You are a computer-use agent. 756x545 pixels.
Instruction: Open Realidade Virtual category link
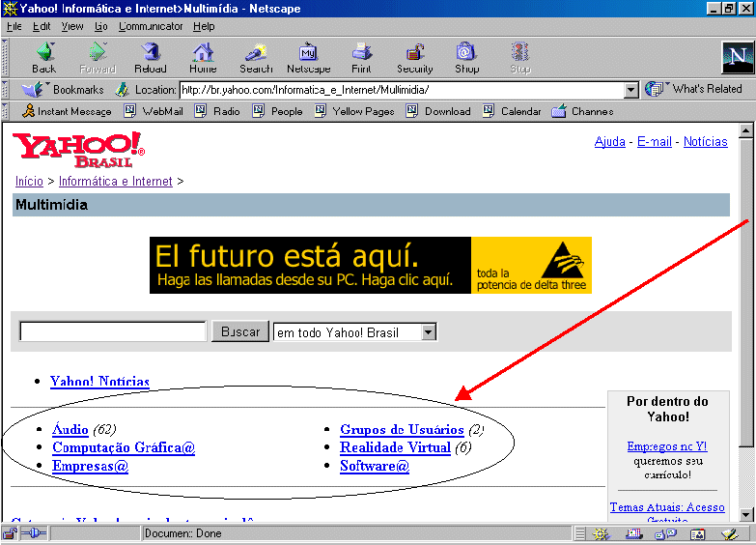395,447
